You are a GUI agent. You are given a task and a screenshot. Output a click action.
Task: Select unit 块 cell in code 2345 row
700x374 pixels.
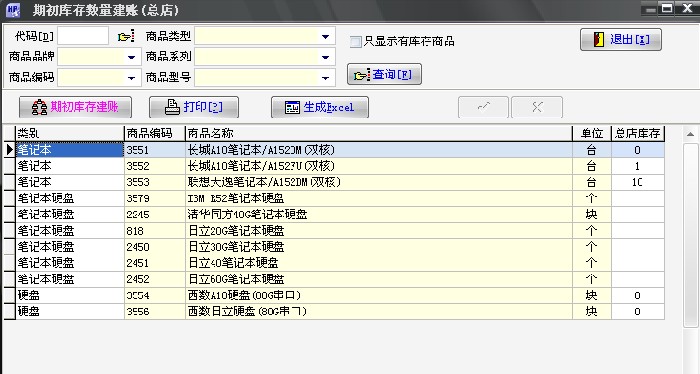592,214
